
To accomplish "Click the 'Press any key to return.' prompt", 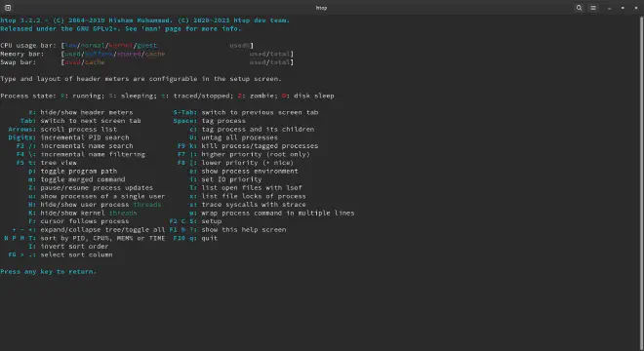I will tap(49, 271).
